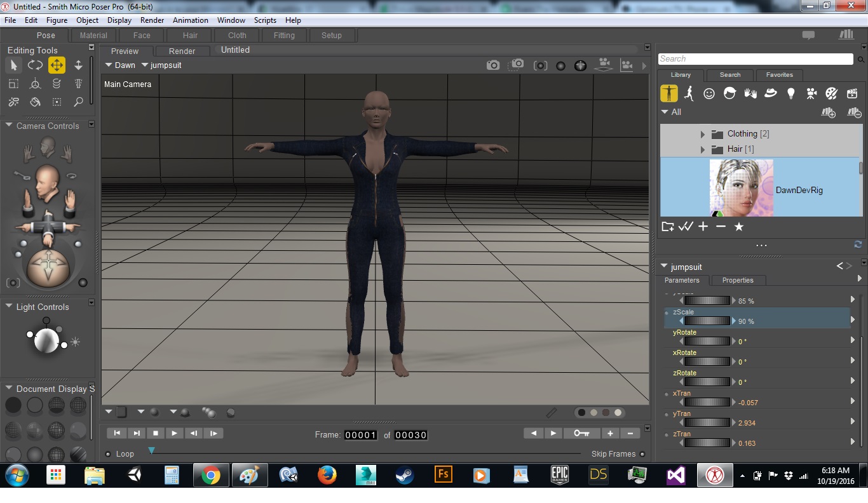Switch to the Material room tab
The width and height of the screenshot is (868, 503).
coord(93,36)
